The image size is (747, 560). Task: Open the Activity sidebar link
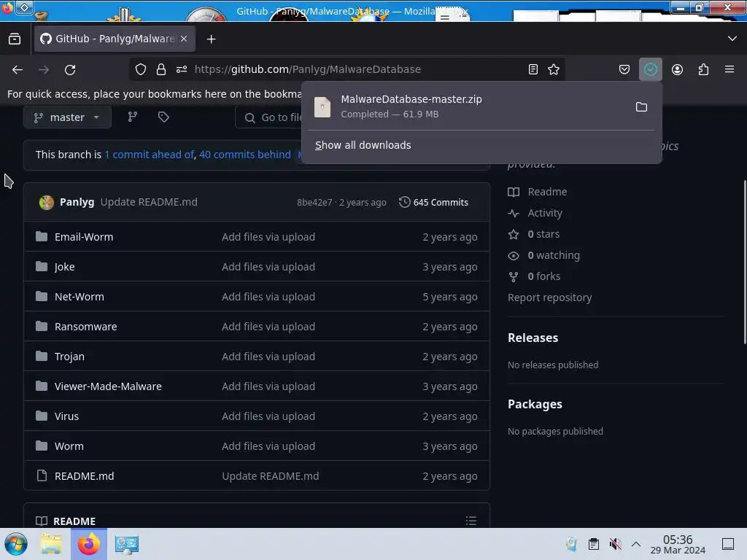535,213
